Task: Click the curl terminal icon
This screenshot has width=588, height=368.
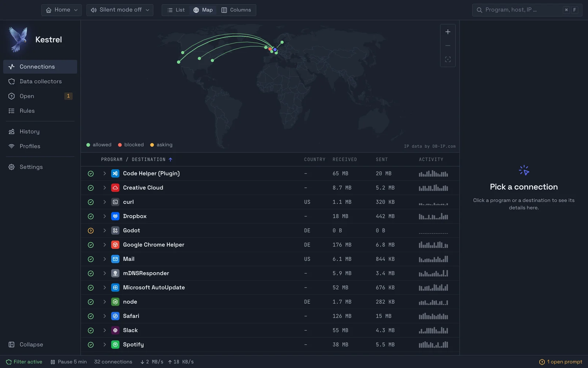Action: (115, 202)
